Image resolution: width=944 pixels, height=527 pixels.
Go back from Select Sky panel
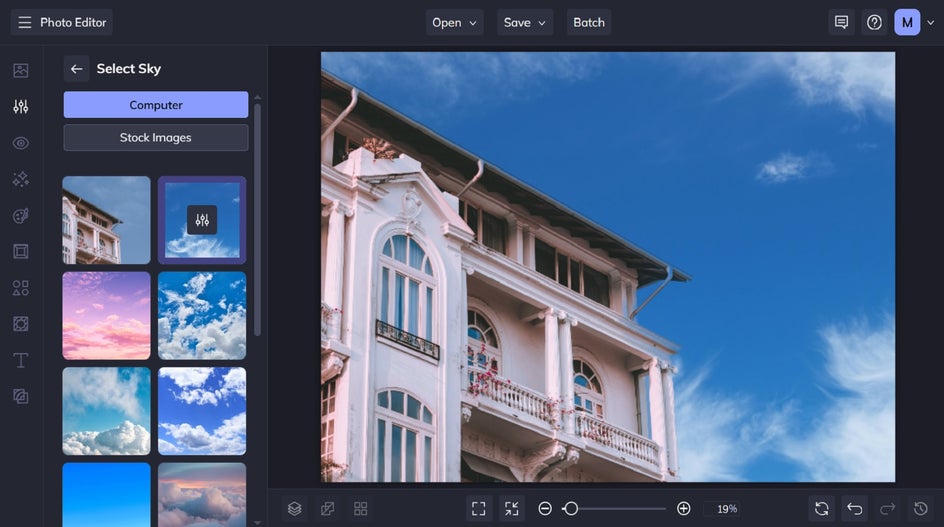[x=76, y=69]
